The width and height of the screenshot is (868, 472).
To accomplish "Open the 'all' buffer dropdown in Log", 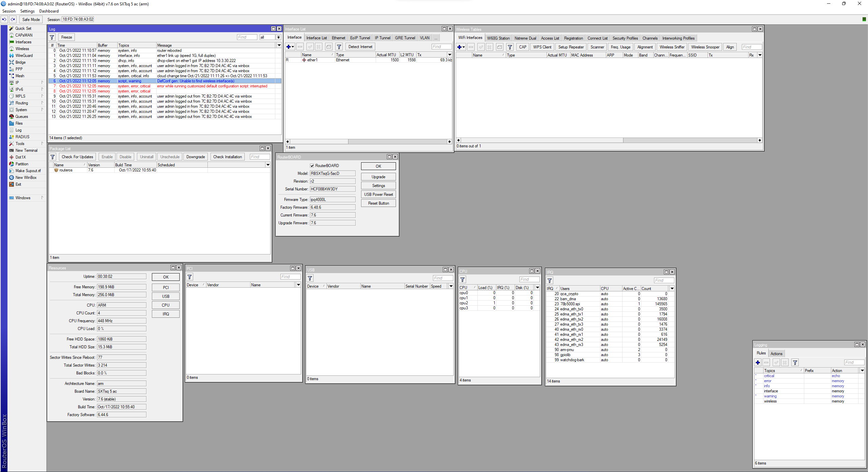I will click(x=278, y=37).
